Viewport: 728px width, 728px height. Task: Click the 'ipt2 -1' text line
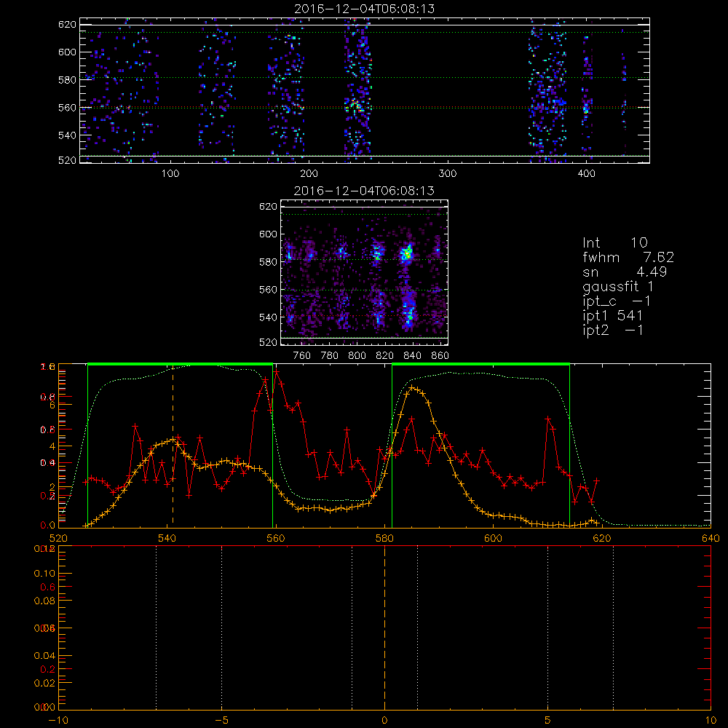pyautogui.click(x=613, y=330)
